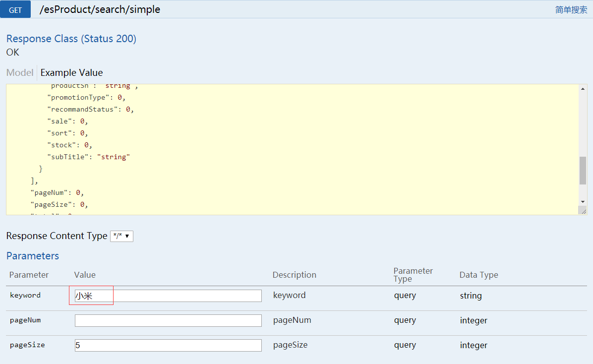Open the Response Content Type dropdown
Image resolution: width=593 pixels, height=364 pixels.
click(121, 236)
